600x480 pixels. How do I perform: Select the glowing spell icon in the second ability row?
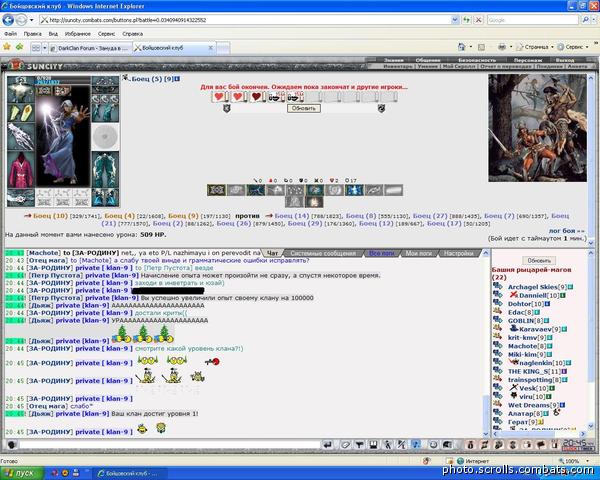tap(315, 202)
